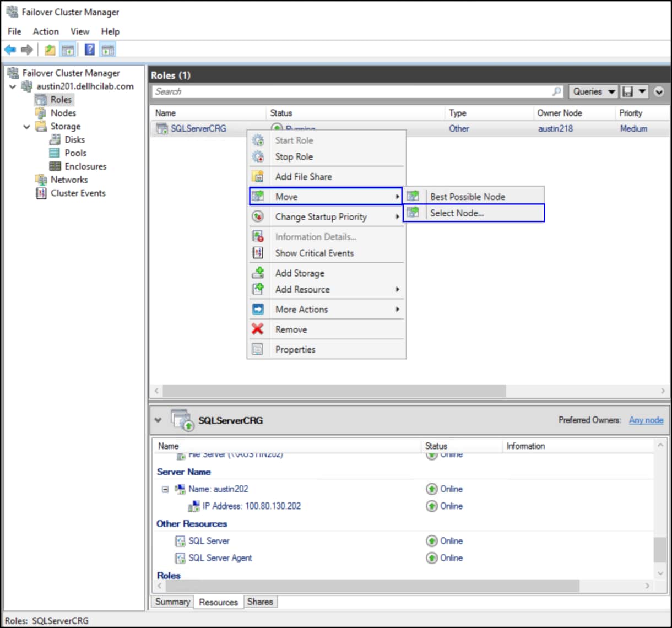Click the Failover Cluster Manager root node
This screenshot has width=672, height=628.
click(71, 73)
